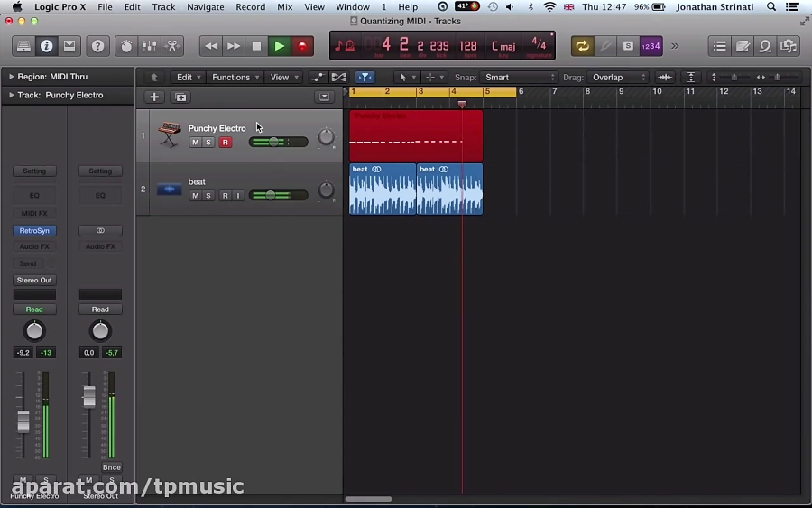Open the Functions dropdown menu

235,78
